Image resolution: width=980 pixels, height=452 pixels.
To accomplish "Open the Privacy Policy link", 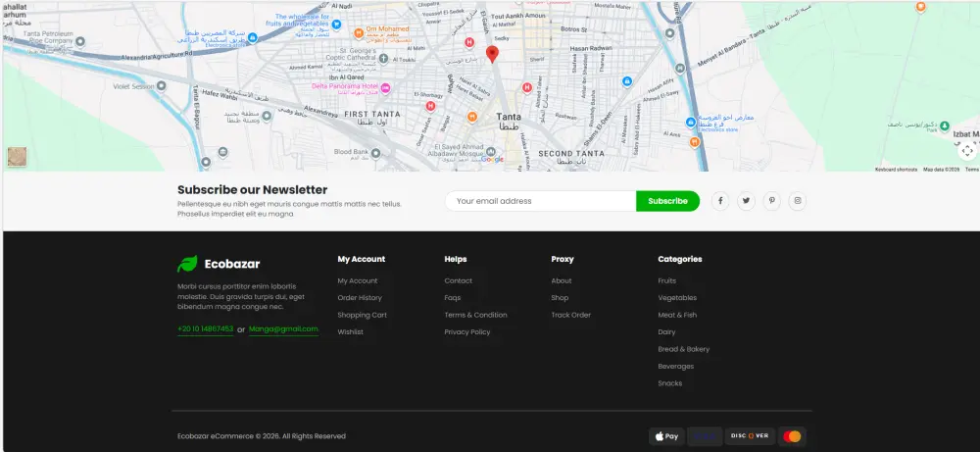I will point(466,332).
